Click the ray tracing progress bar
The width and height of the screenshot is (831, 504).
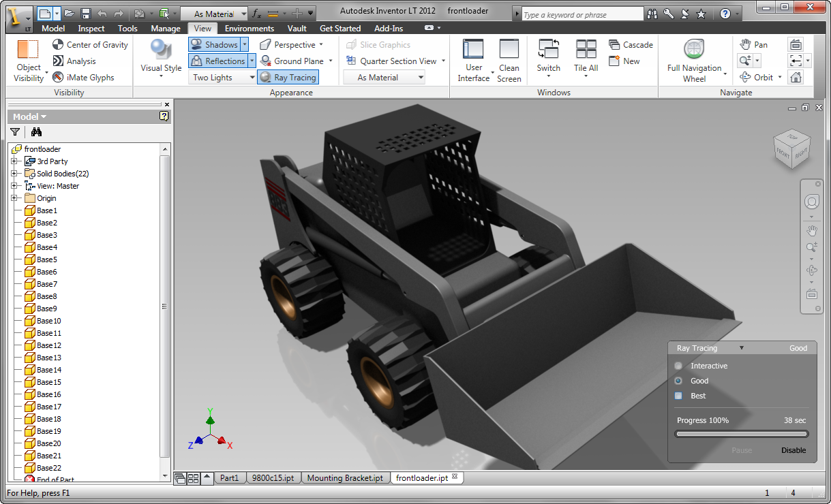[x=741, y=434]
